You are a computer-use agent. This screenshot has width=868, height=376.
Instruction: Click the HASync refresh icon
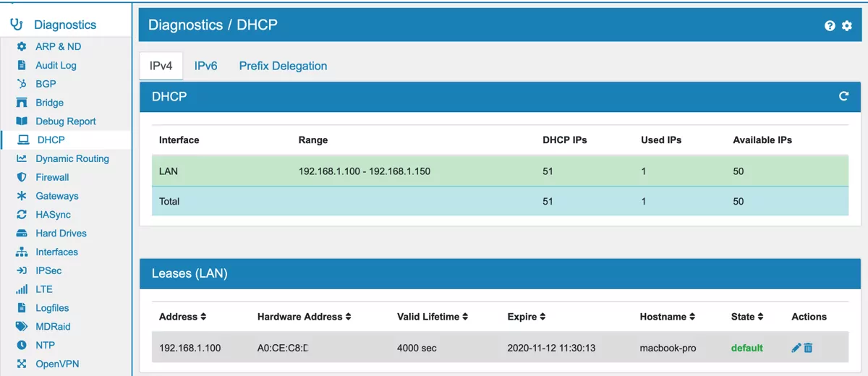coord(22,215)
